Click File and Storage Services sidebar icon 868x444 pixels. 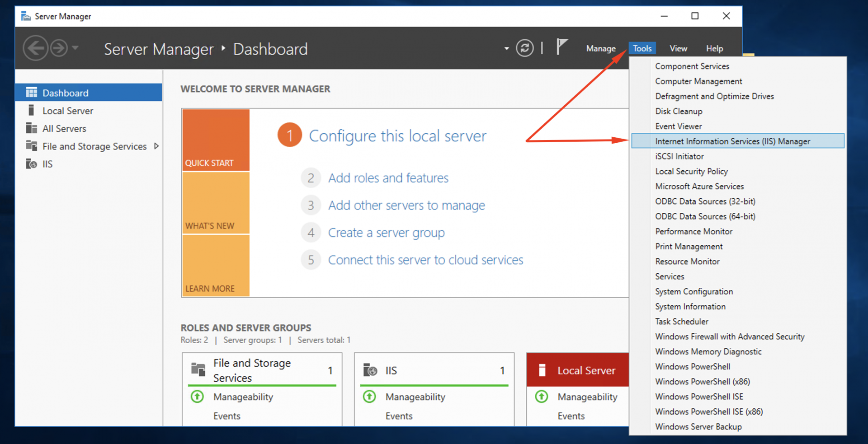tap(31, 146)
